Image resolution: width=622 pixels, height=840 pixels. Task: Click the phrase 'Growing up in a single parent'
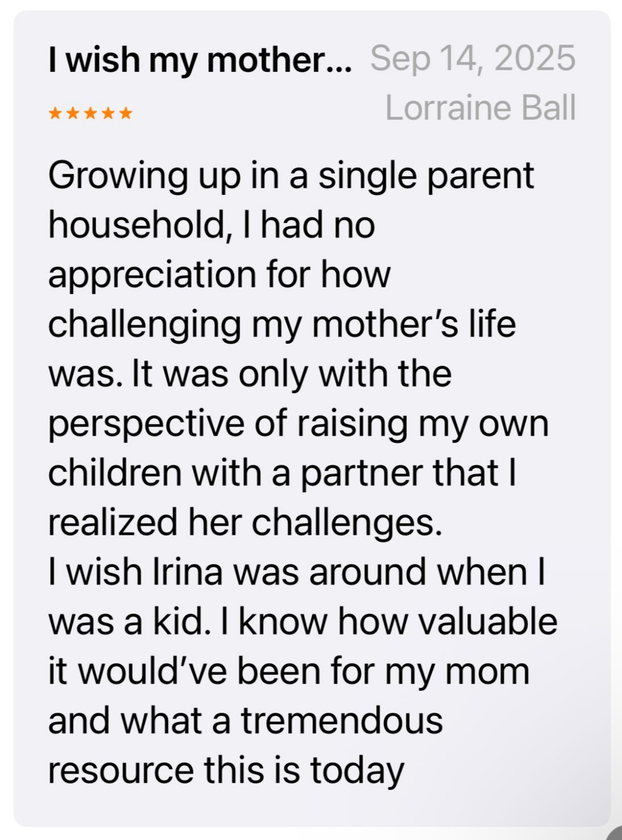(x=290, y=176)
